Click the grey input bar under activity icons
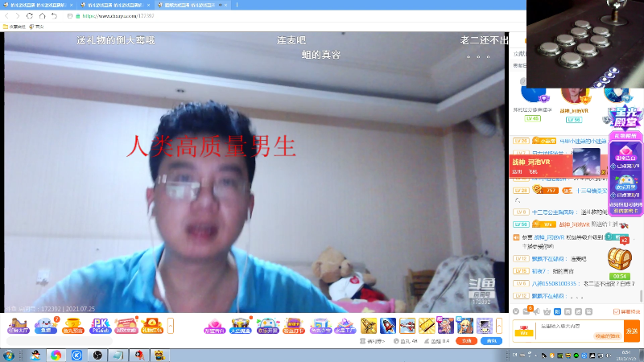This screenshot has width=644, height=362. click(x=60, y=340)
